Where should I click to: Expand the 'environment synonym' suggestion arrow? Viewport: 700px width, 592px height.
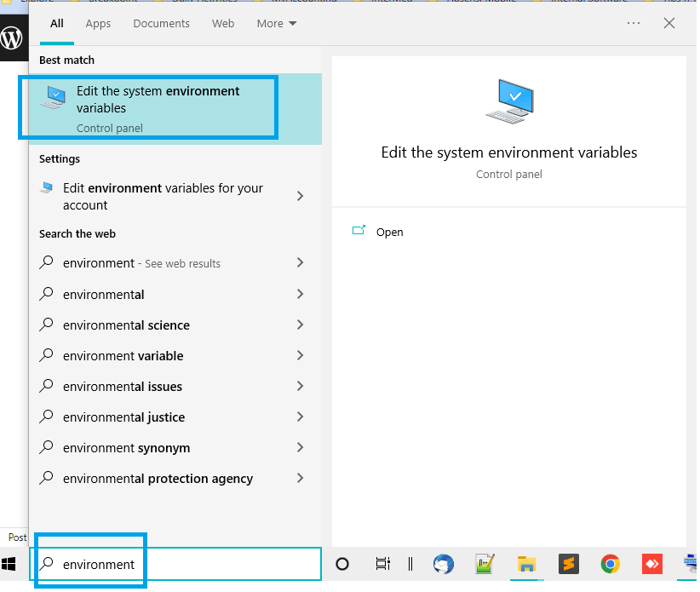(300, 447)
